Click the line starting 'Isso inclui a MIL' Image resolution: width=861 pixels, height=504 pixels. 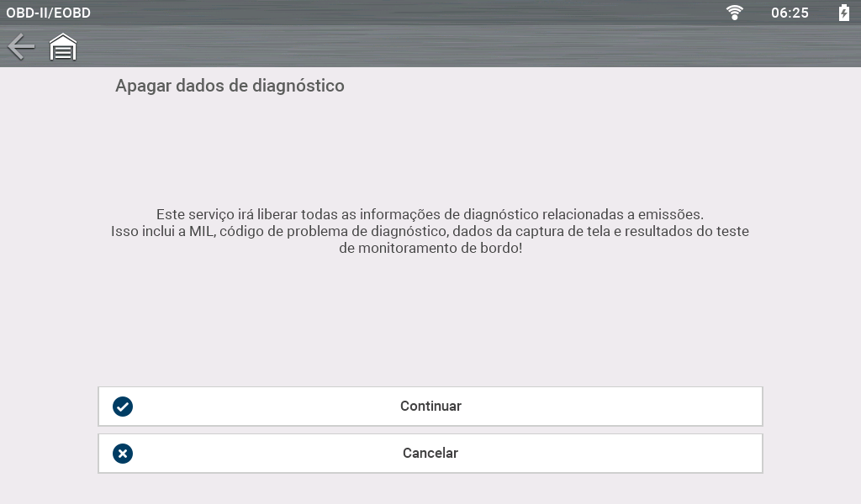tap(430, 232)
